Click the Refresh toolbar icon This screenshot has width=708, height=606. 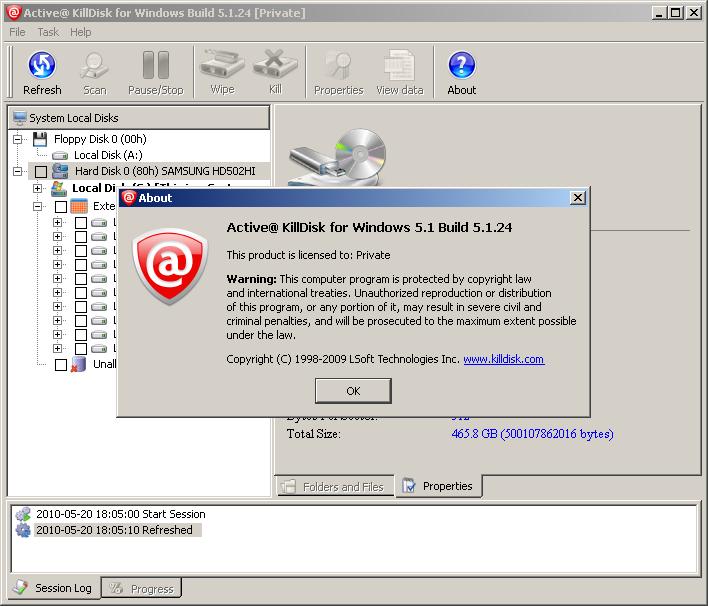pyautogui.click(x=42, y=65)
